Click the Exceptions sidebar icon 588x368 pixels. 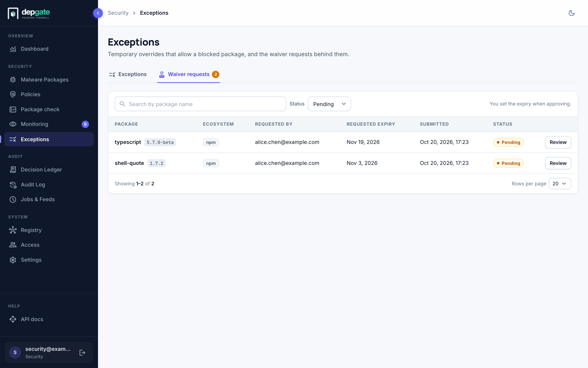[13, 139]
